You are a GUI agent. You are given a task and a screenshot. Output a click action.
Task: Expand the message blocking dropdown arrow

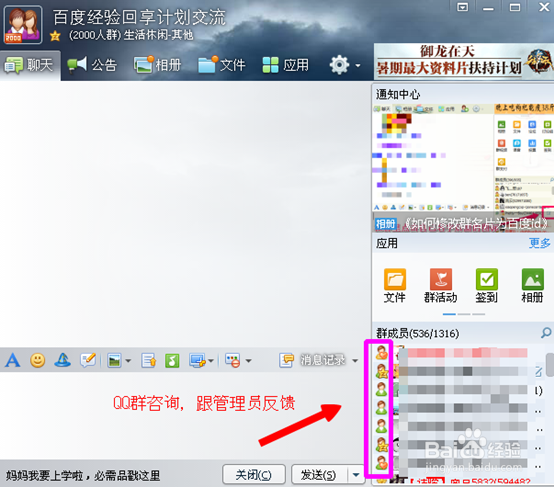248,361
